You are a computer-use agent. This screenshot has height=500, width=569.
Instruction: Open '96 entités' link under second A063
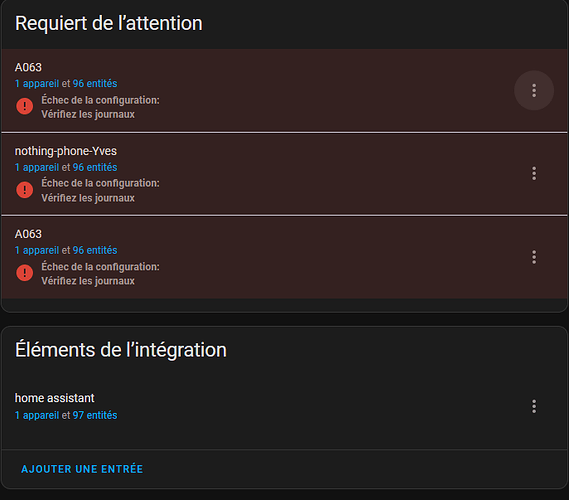point(95,250)
